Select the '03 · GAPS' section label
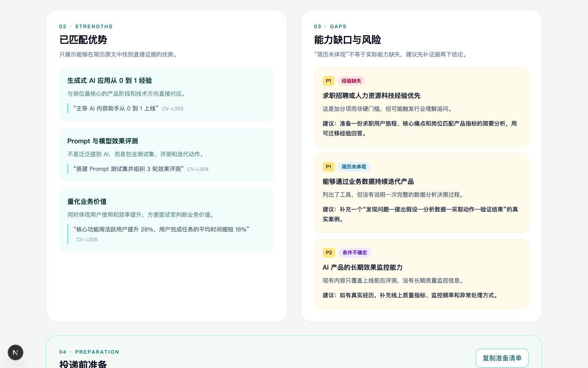This screenshot has width=588, height=368. coord(330,27)
